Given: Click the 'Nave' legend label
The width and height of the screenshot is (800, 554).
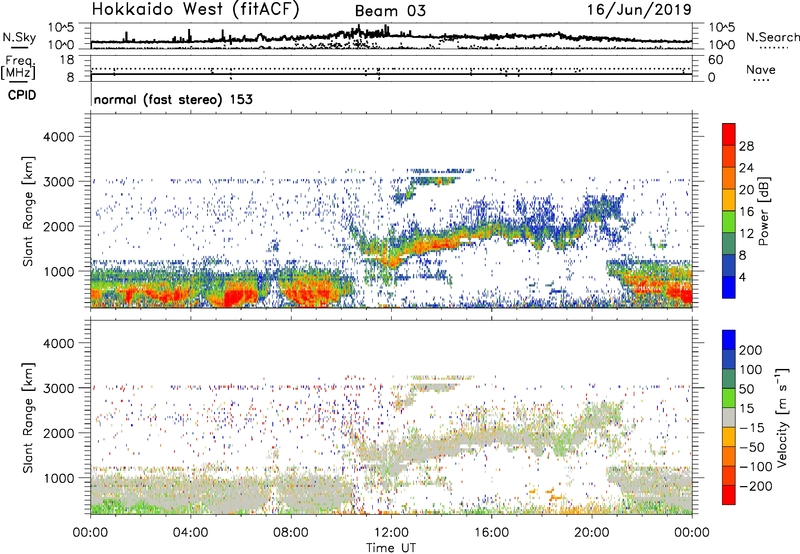Looking at the screenshot, I should [761, 69].
